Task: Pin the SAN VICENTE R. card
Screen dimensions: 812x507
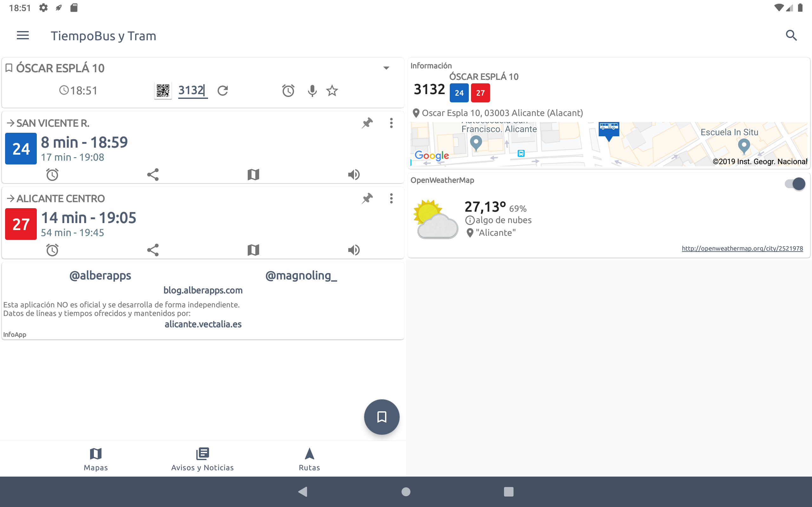Action: pos(367,123)
